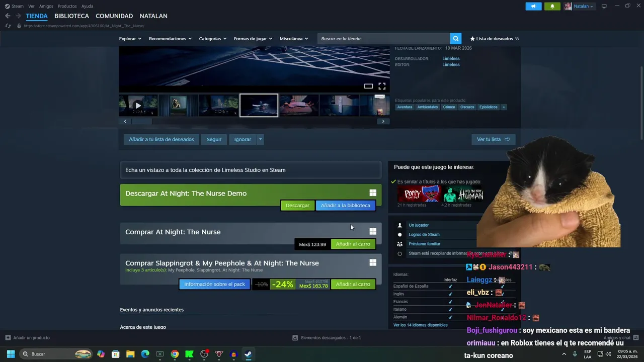Image resolution: width=644 pixels, height=362 pixels.
Task: Click Ver tu lista button
Action: [494, 139]
